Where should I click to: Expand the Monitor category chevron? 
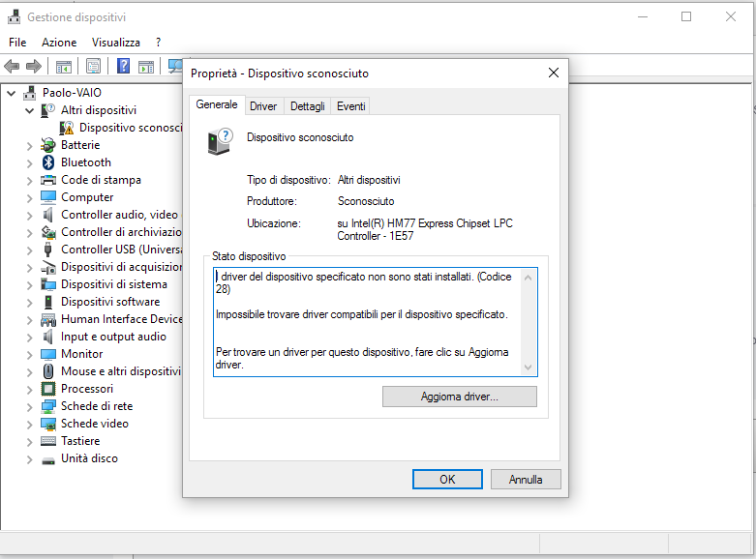tap(29, 354)
